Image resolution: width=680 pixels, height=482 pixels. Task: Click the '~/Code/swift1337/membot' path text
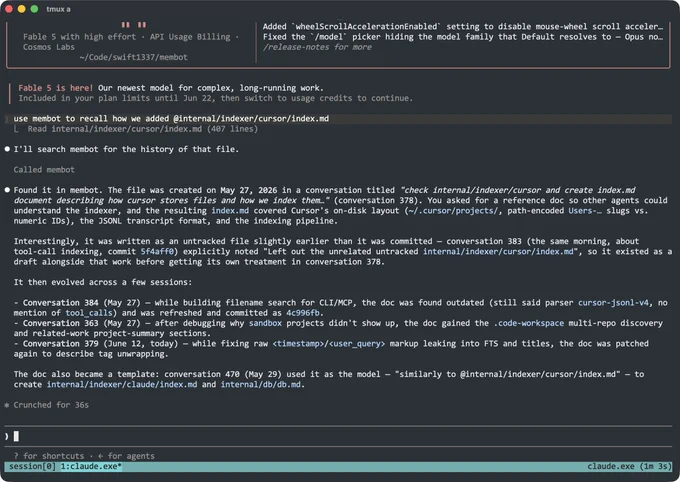pyautogui.click(x=134, y=57)
